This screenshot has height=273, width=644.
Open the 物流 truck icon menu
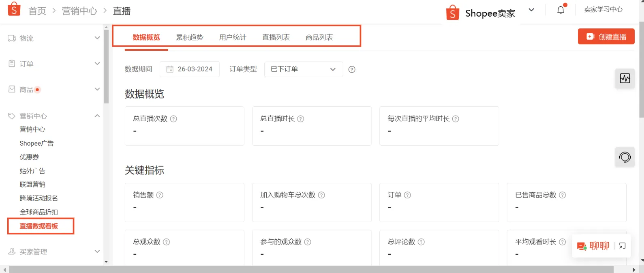click(x=12, y=38)
